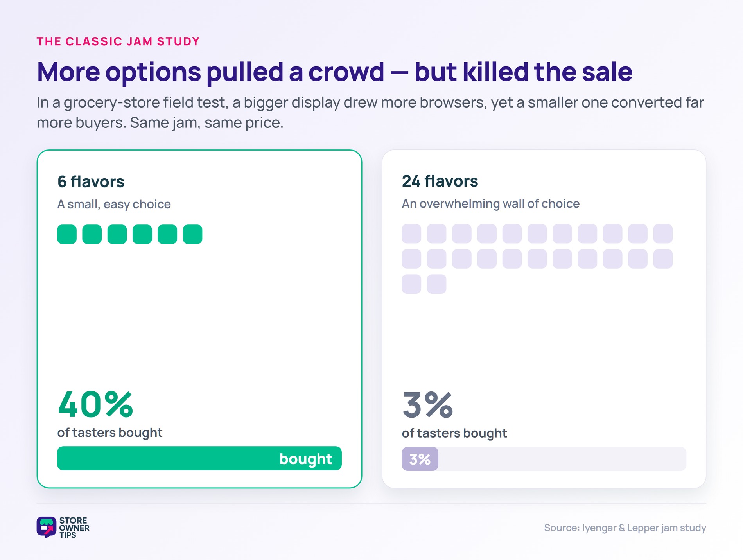Click the empty gray portion of 3% bar
The width and height of the screenshot is (743, 560).
click(562, 459)
